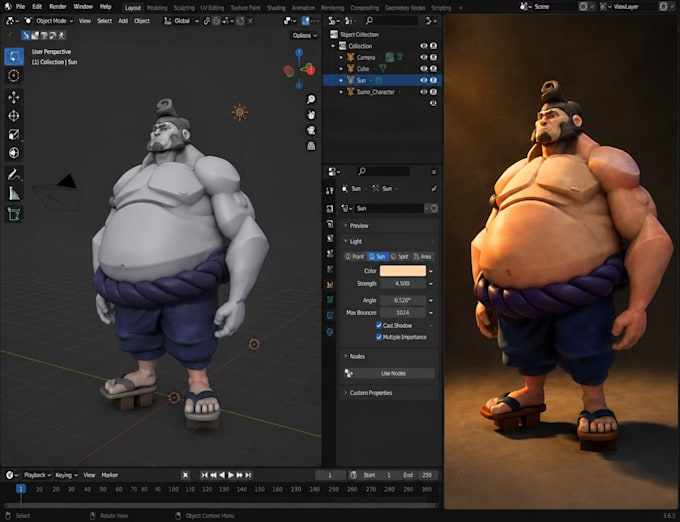The image size is (680, 522).
Task: Hide the Cube object in outliner
Action: click(x=424, y=69)
